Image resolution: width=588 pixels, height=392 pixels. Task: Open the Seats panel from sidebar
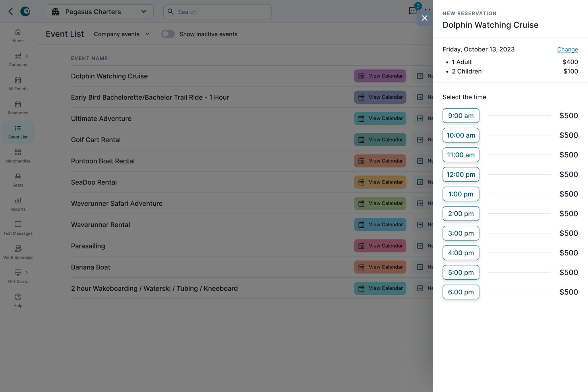pos(18,180)
